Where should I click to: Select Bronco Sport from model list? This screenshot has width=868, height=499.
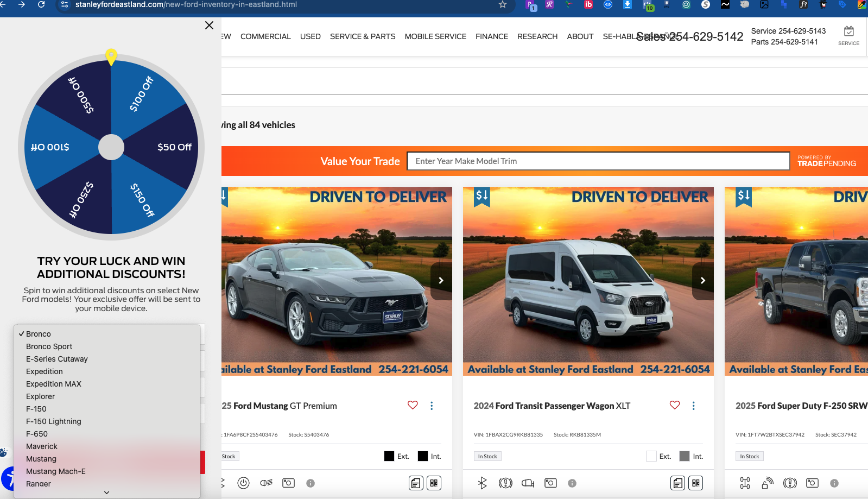pyautogui.click(x=107, y=346)
